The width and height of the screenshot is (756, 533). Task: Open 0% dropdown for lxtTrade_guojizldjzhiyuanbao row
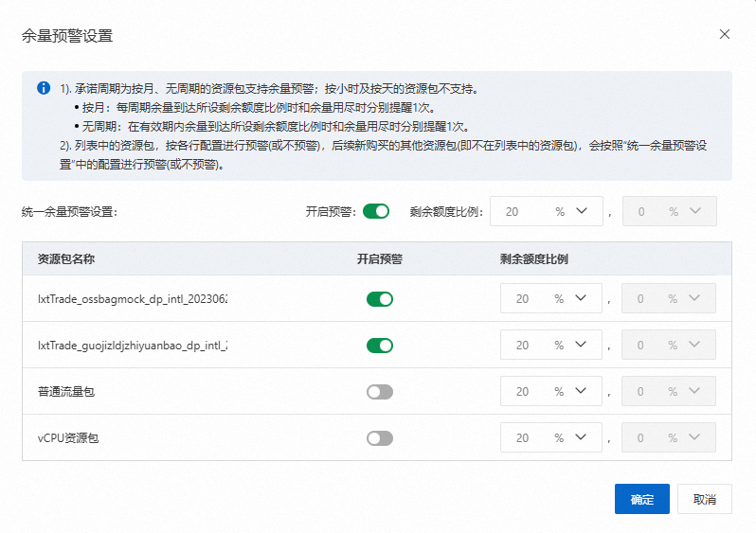669,345
